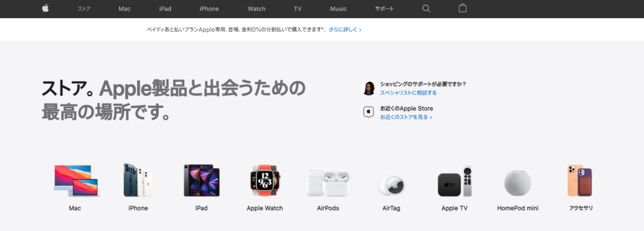This screenshot has width=644, height=231.
Task: Click the Mac label under the products
Action: click(75, 208)
